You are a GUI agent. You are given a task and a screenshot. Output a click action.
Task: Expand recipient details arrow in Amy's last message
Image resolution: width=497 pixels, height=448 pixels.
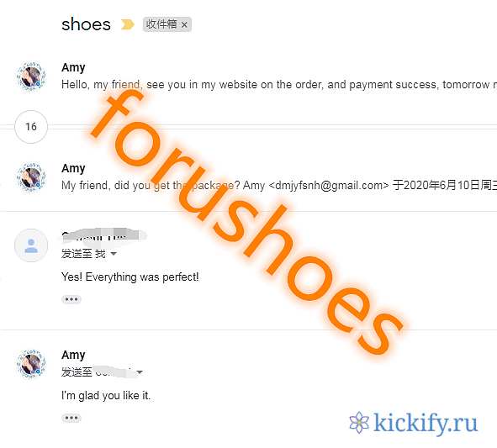(x=140, y=372)
